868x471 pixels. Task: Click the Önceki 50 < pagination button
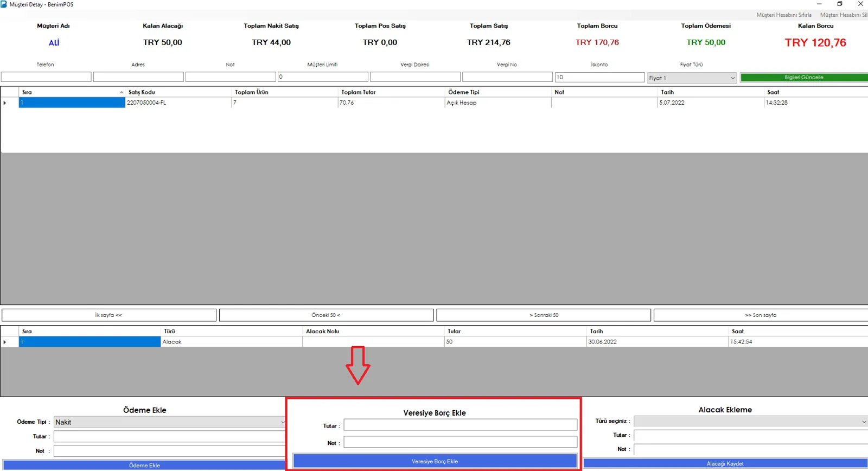click(326, 315)
